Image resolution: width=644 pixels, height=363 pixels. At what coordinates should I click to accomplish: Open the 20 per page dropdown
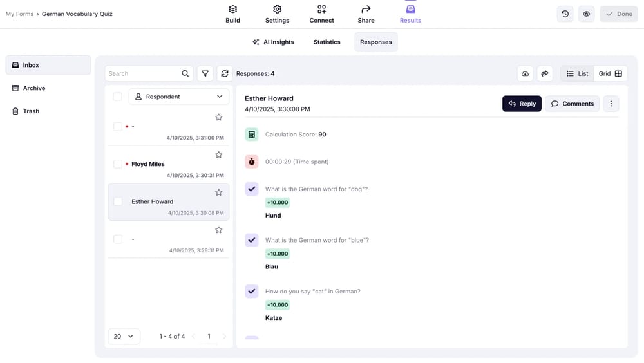tap(124, 336)
